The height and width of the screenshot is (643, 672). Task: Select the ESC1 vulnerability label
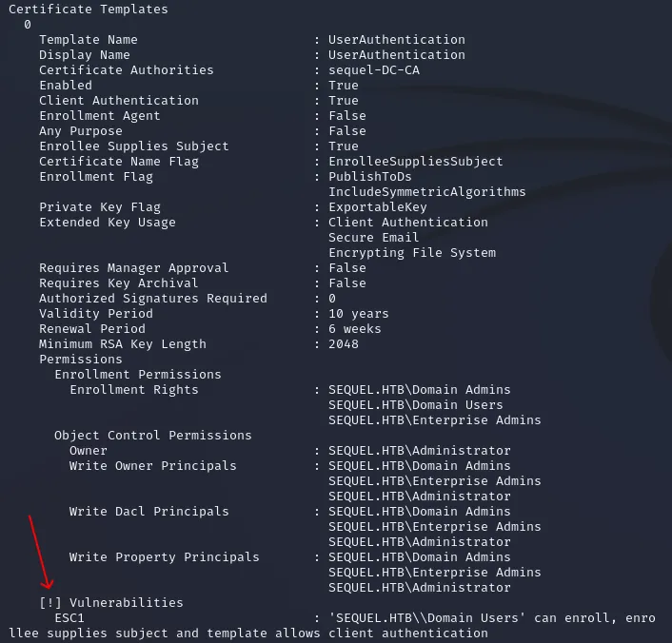[69, 617]
